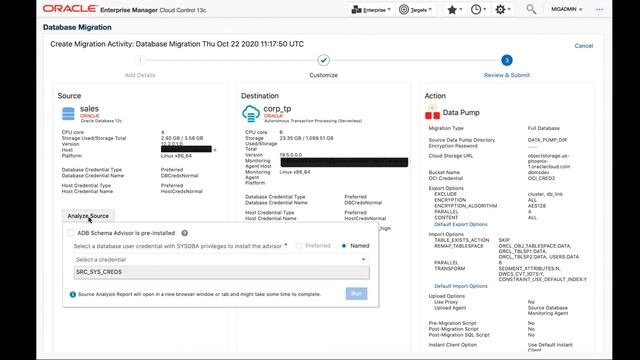Click the Full Database migration type value
640x360 pixels.
543,128
